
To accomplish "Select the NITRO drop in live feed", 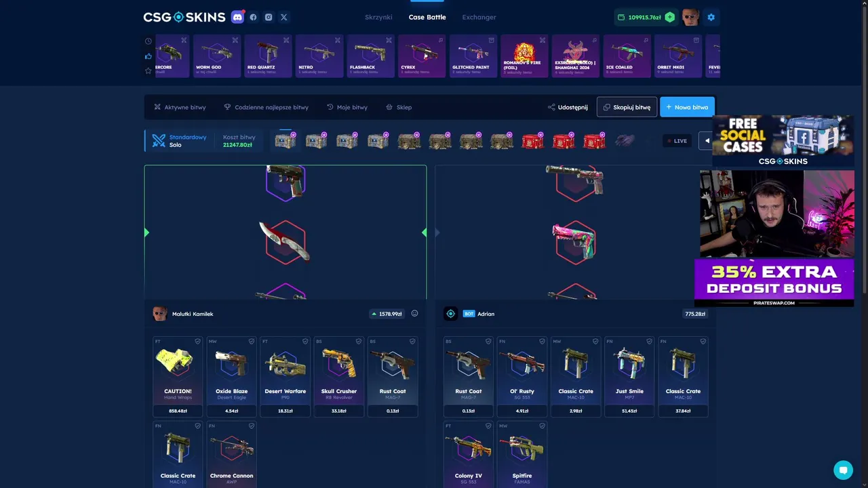I will pos(319,56).
